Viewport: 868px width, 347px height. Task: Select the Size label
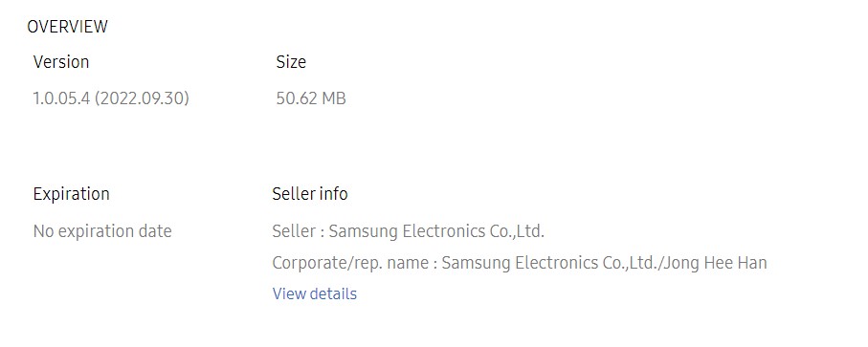pos(291,62)
